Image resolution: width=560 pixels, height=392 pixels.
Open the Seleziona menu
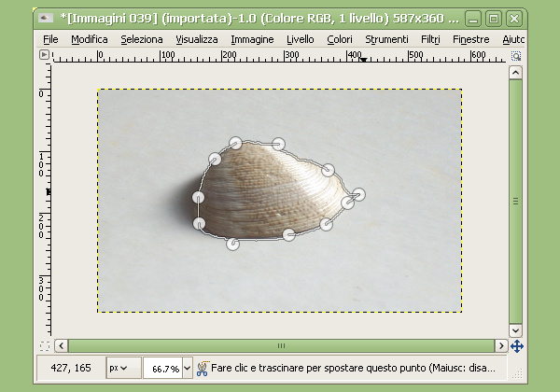pyautogui.click(x=142, y=39)
